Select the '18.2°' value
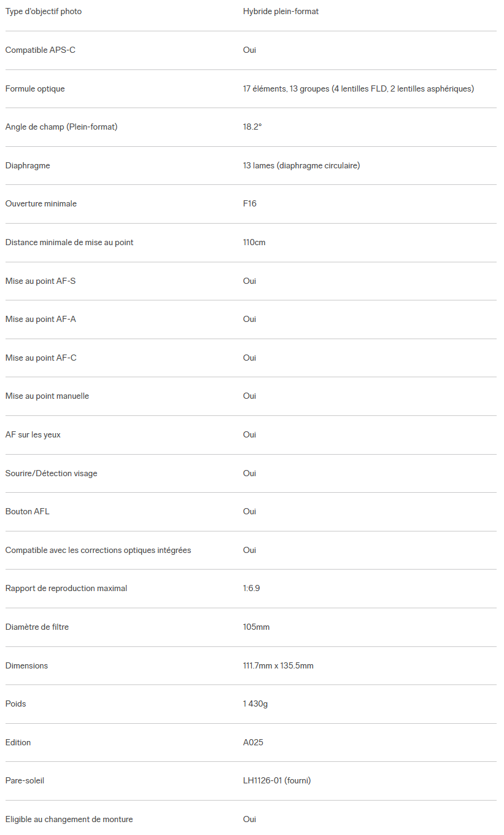504x835 pixels. [x=252, y=127]
